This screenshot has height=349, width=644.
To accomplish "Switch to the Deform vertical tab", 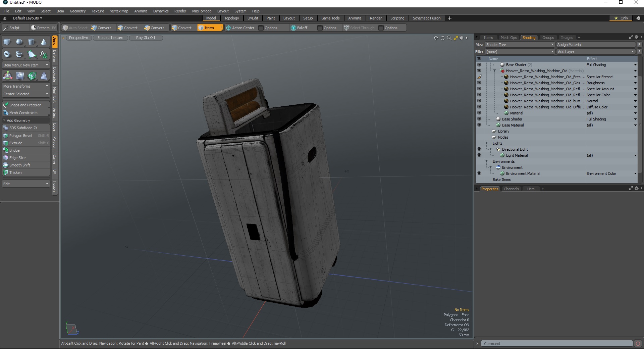I will coord(55,56).
